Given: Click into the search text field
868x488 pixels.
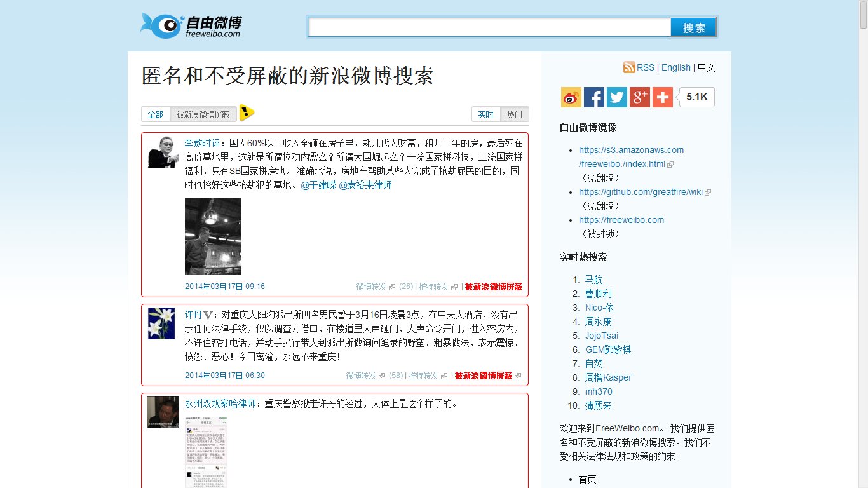Looking at the screenshot, I should coord(489,27).
